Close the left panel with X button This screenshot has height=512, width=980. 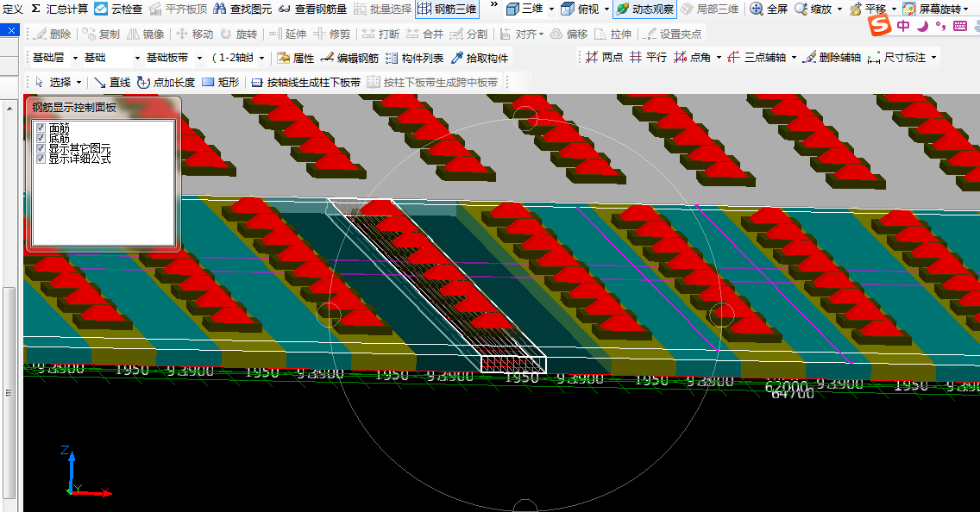(x=10, y=30)
